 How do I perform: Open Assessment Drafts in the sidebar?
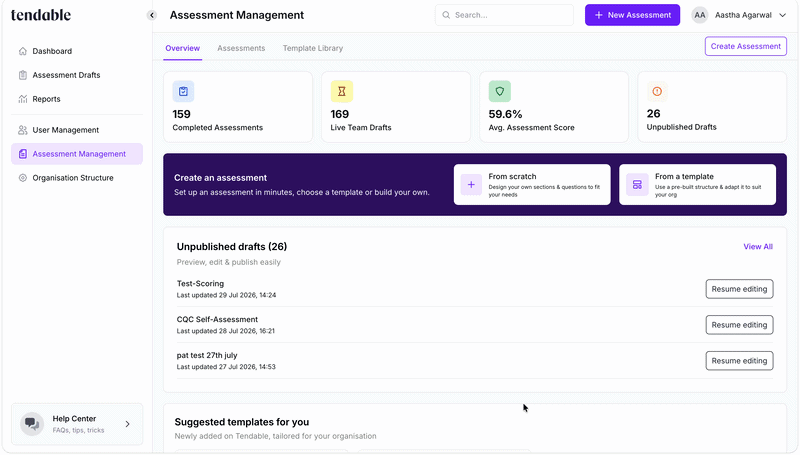[x=77, y=75]
